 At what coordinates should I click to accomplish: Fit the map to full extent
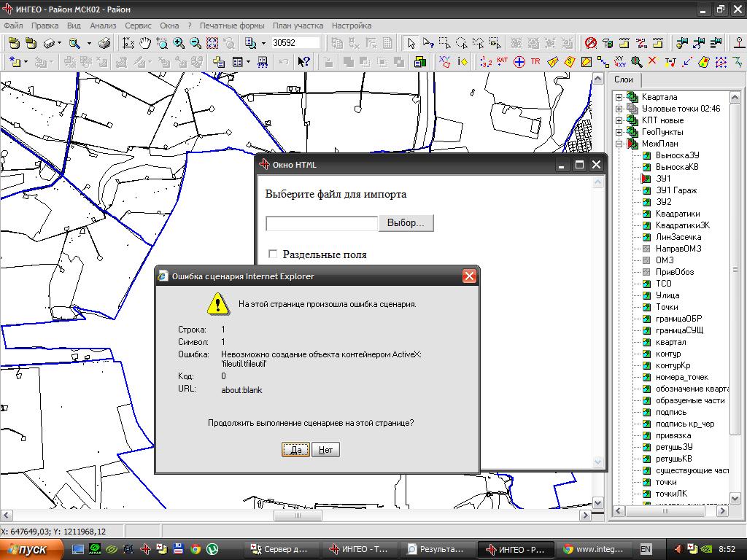coord(212,43)
